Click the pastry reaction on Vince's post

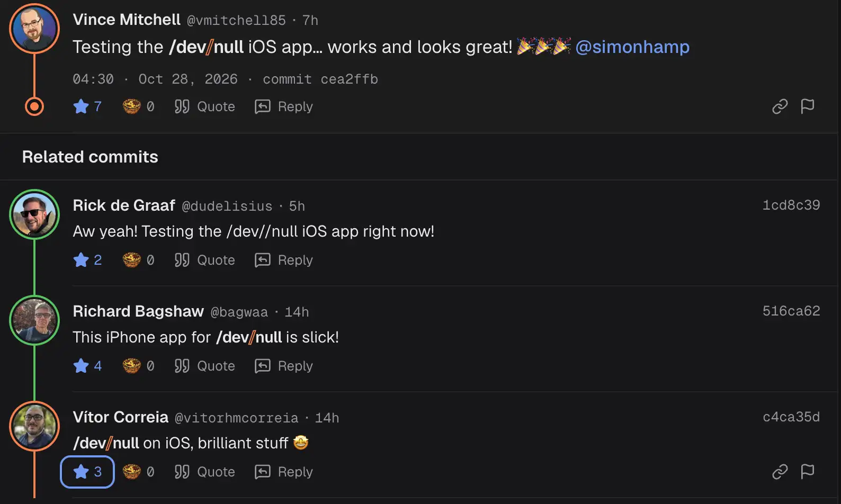click(x=138, y=106)
